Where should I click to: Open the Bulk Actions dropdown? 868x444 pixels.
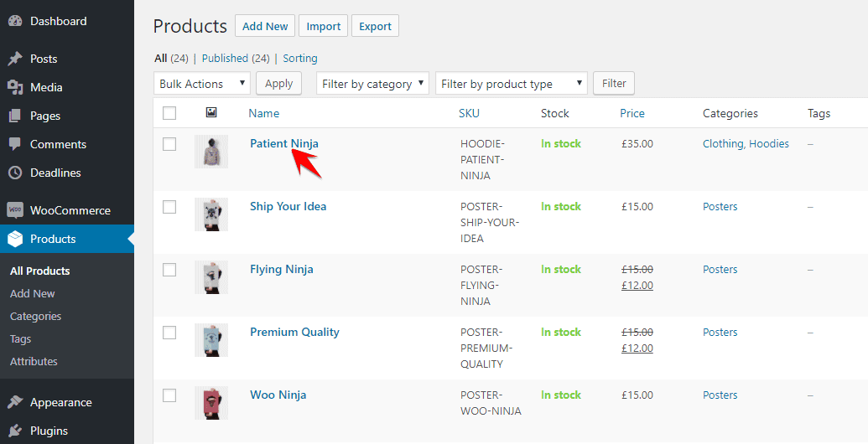[202, 84]
